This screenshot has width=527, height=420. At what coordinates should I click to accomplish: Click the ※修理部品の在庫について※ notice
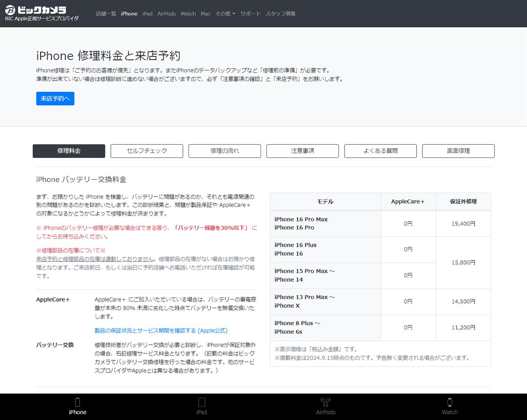[x=71, y=251]
